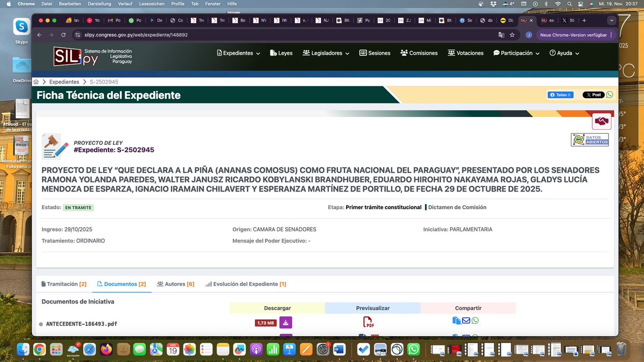This screenshot has width=644, height=362.
Task: Expand the Legisladores dropdown menu
Action: tap(326, 53)
